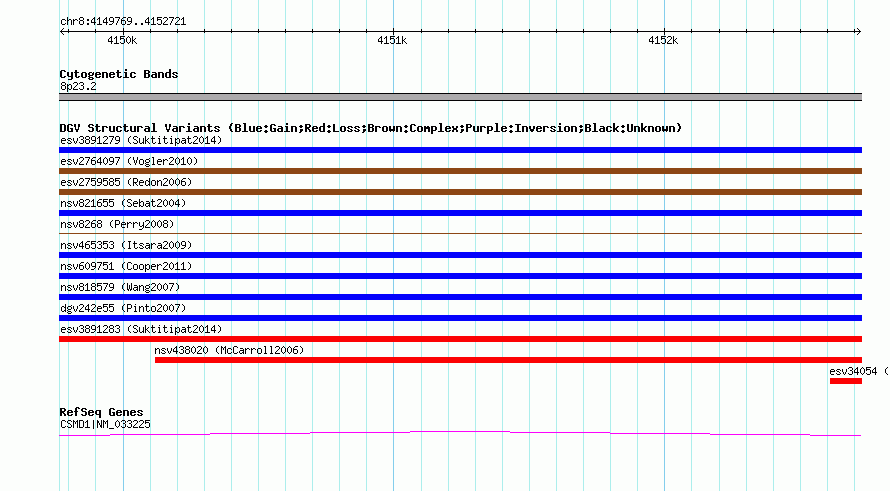Select esv3891283 red loss bar
The width and height of the screenshot is (890, 491).
(460, 339)
